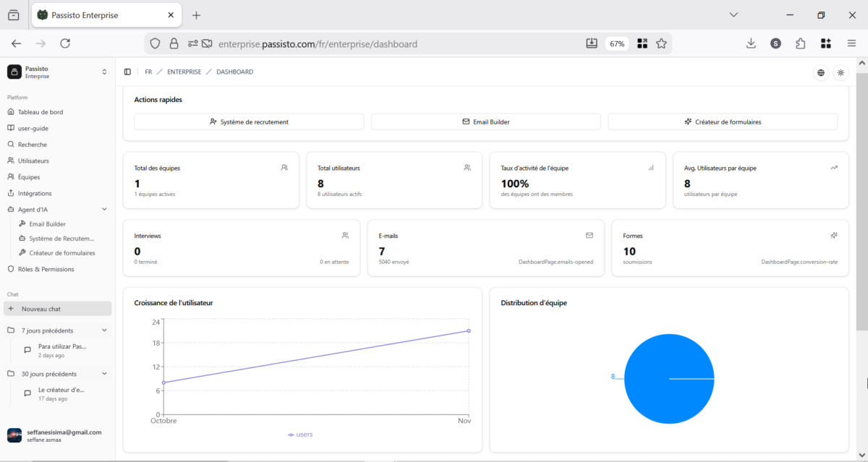
Task: Toggle the sidebar panel icon
Action: pos(127,72)
